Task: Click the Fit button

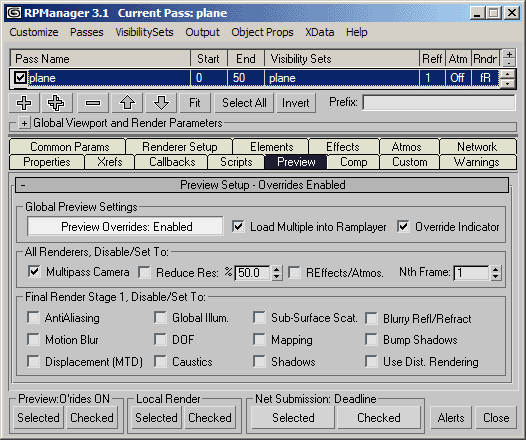Action: pos(195,103)
